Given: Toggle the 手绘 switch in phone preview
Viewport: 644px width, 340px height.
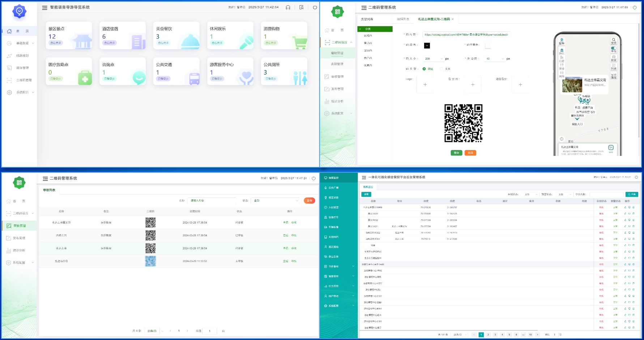Looking at the screenshot, I should pos(613,48).
